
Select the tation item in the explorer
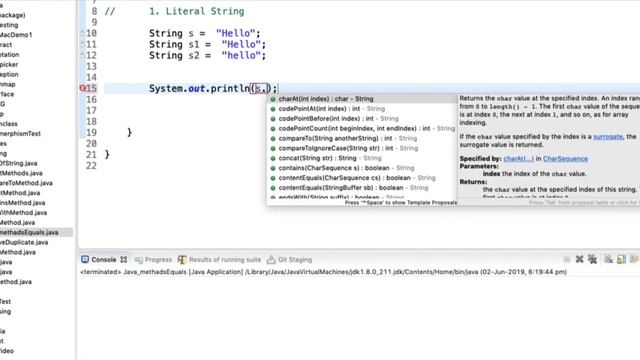point(9,55)
